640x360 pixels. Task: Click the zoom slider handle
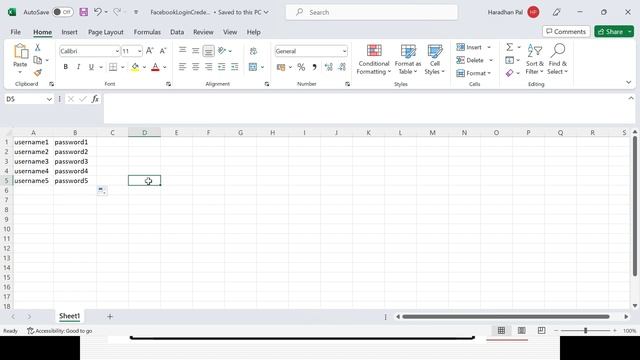585,331
